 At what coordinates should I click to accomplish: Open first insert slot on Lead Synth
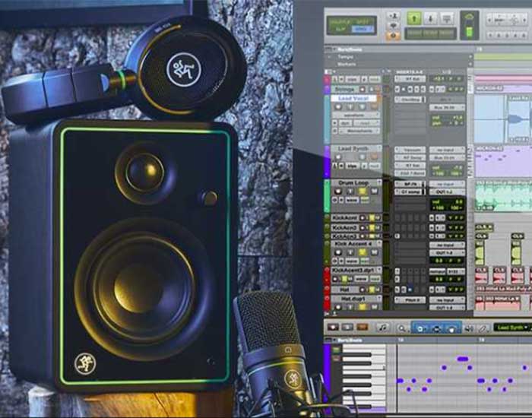(x=410, y=150)
